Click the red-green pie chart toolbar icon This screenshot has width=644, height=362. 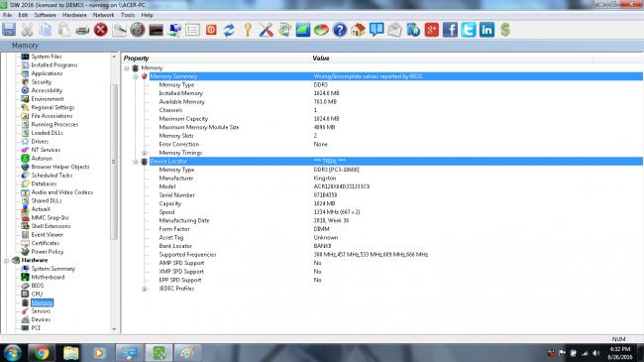pyautogui.click(x=321, y=30)
